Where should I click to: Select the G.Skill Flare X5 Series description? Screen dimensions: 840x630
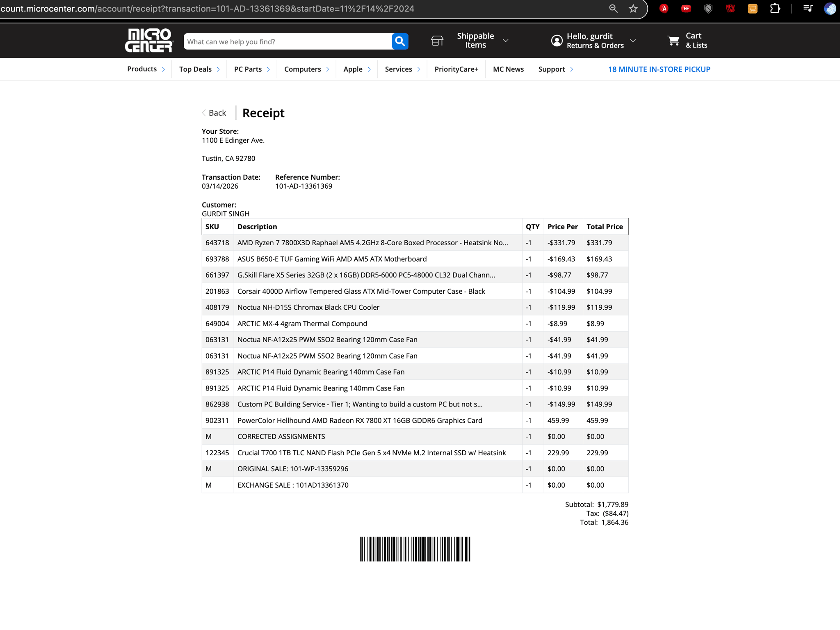pyautogui.click(x=366, y=275)
